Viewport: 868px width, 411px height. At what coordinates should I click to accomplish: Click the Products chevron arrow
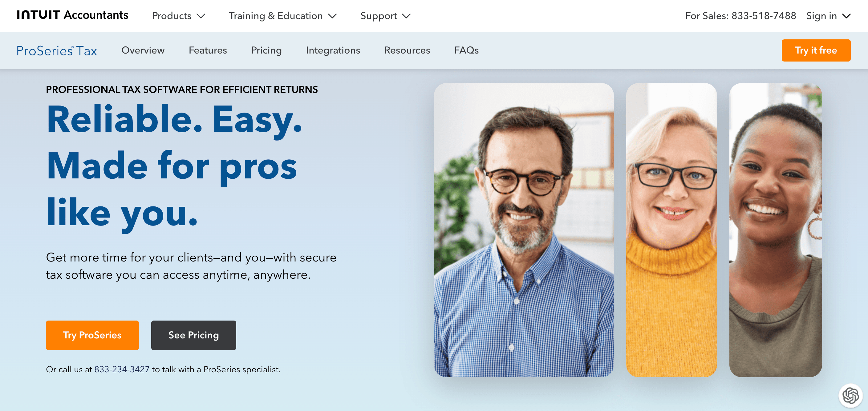(201, 16)
